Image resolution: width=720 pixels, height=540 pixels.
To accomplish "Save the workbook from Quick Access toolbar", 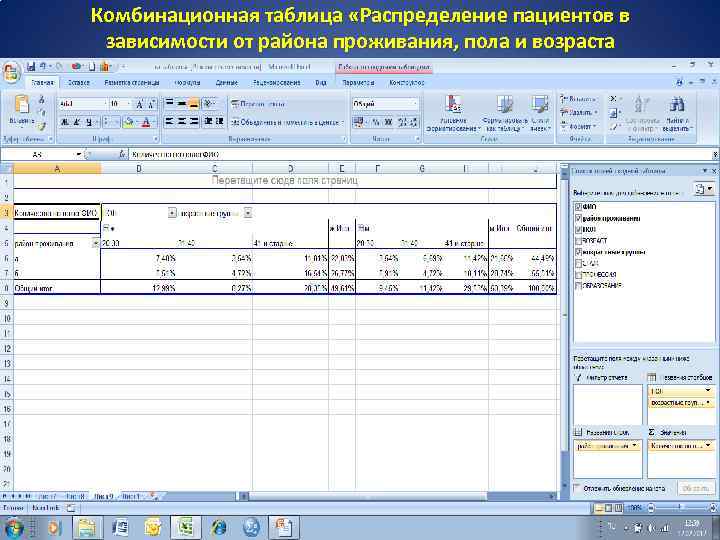I will tap(31, 67).
